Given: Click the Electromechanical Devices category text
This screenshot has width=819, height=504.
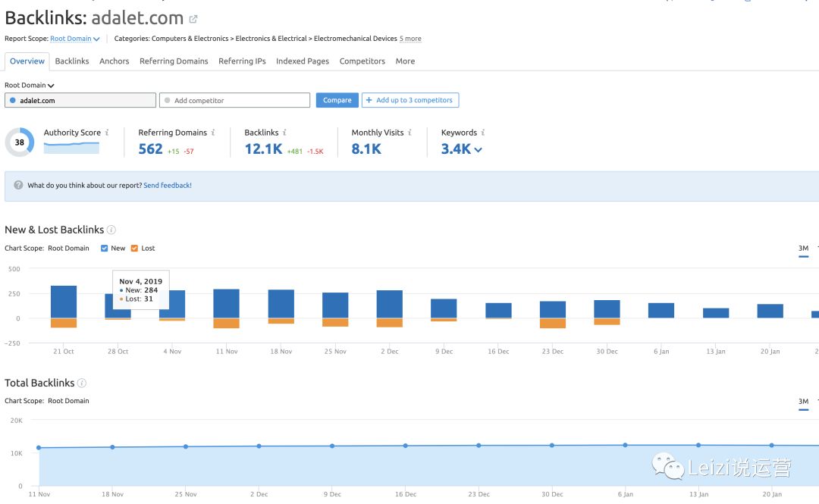Looking at the screenshot, I should click(x=355, y=39).
